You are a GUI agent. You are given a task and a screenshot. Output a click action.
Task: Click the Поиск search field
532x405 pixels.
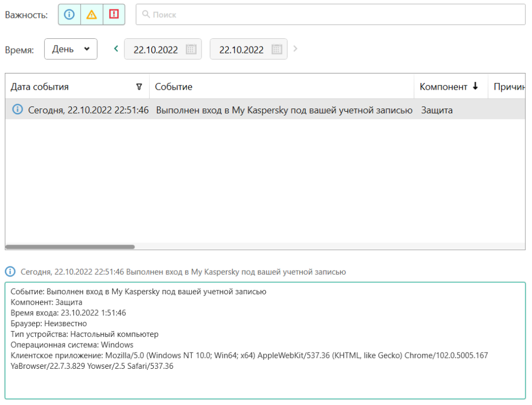(x=331, y=15)
